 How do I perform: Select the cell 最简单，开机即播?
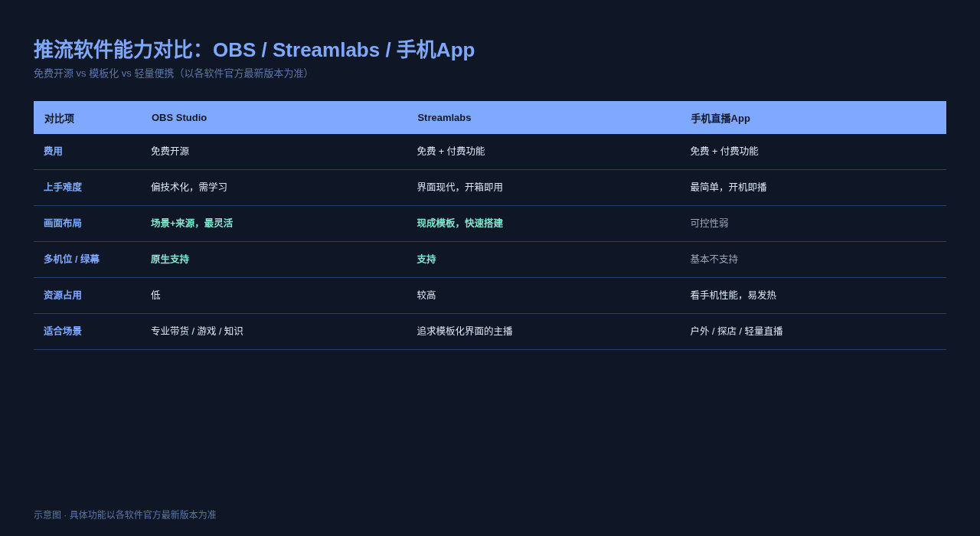pyautogui.click(x=728, y=188)
